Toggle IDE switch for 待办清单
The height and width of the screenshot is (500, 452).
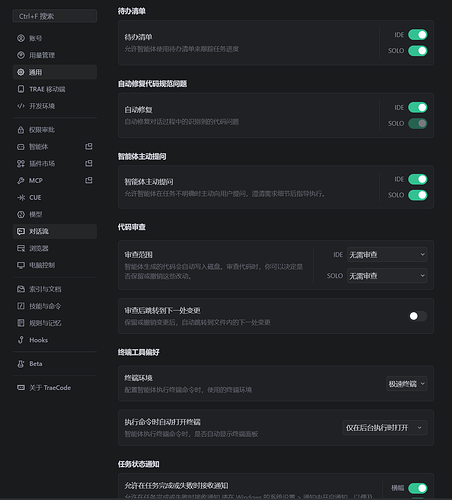(x=418, y=35)
